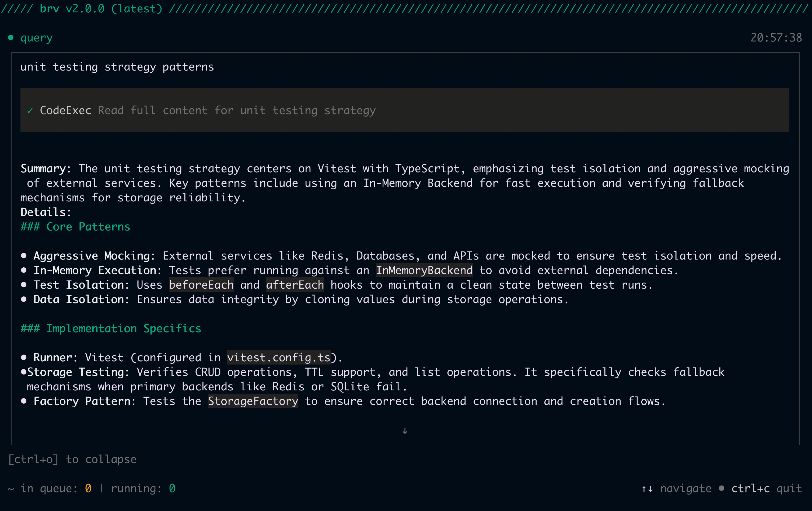Click the 20:57:38 timestamp
The image size is (812, 511).
pyautogui.click(x=776, y=37)
